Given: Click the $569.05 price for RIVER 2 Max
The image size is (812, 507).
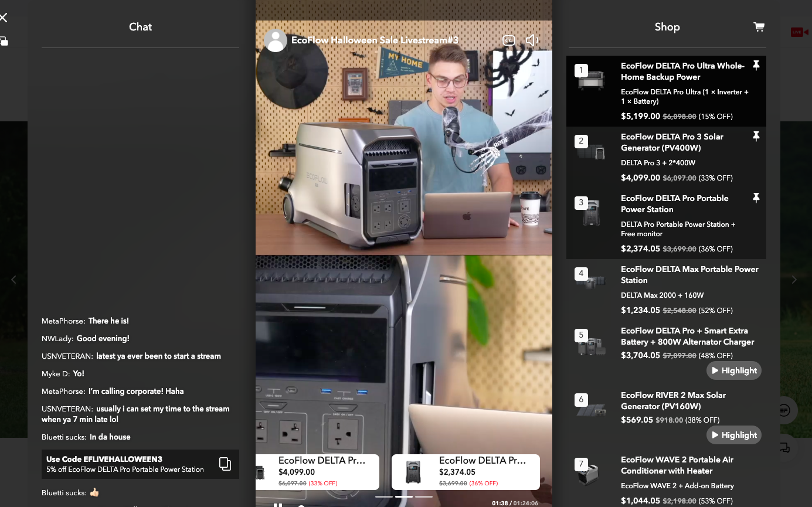Looking at the screenshot, I should click(x=637, y=420).
